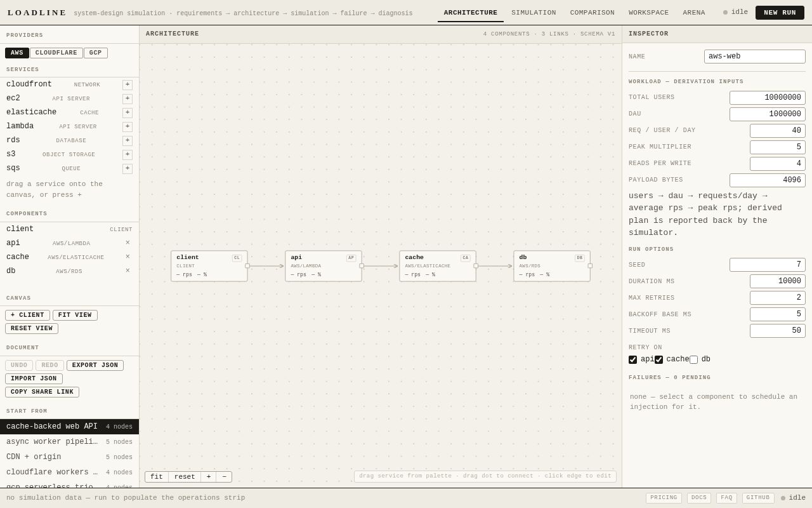
Task: Click canvas reset button in zoom bar
Action: (185, 477)
